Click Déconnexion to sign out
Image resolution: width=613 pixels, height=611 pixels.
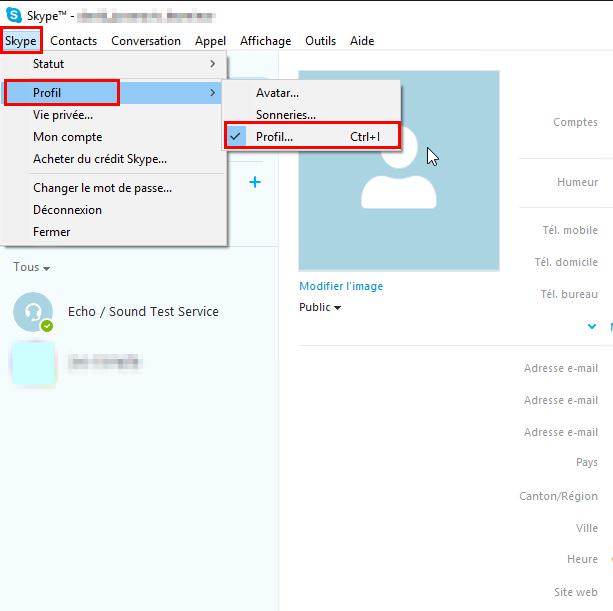67,210
